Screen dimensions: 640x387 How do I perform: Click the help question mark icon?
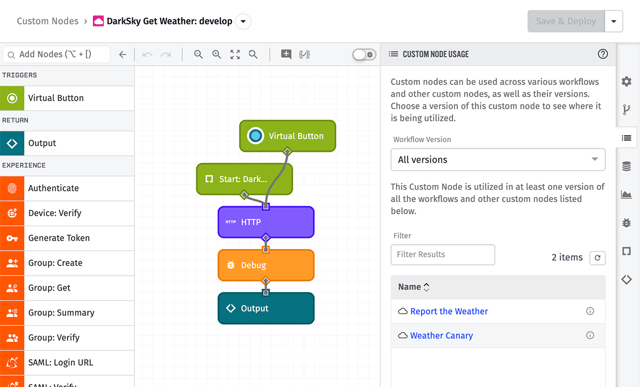[602, 54]
